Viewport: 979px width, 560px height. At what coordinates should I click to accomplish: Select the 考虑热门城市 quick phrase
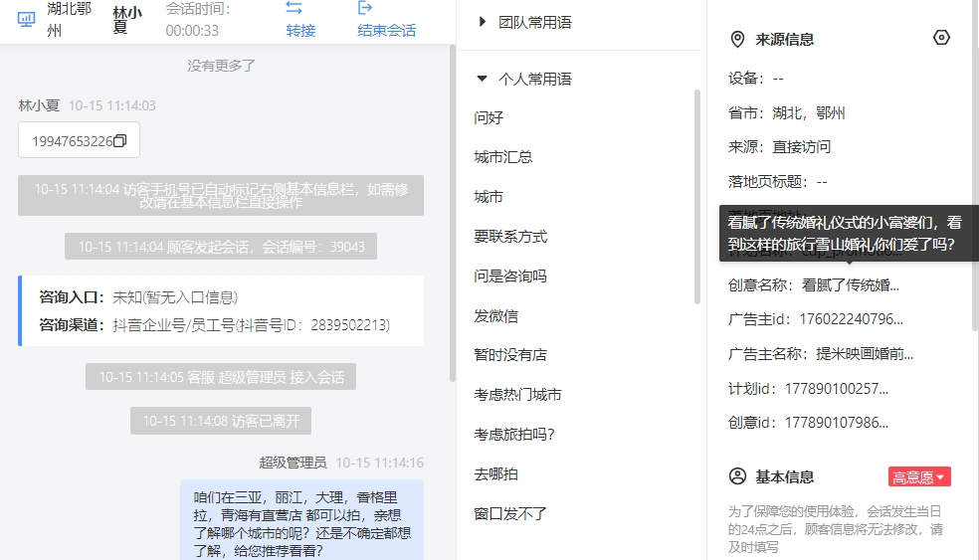(x=517, y=395)
